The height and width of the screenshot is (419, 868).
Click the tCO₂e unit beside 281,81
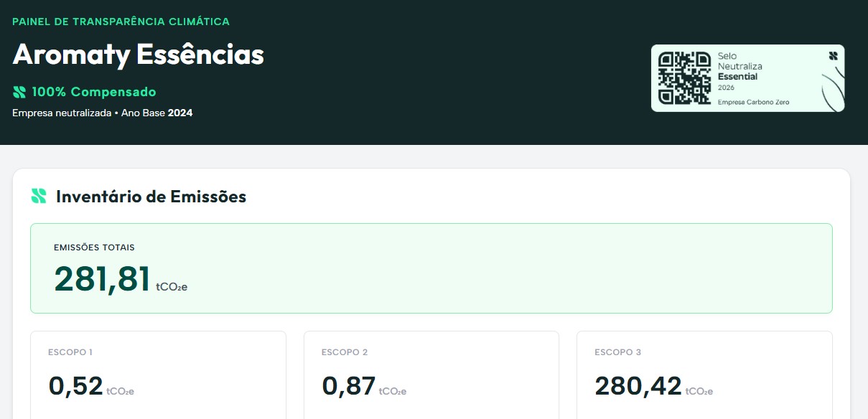click(x=172, y=287)
